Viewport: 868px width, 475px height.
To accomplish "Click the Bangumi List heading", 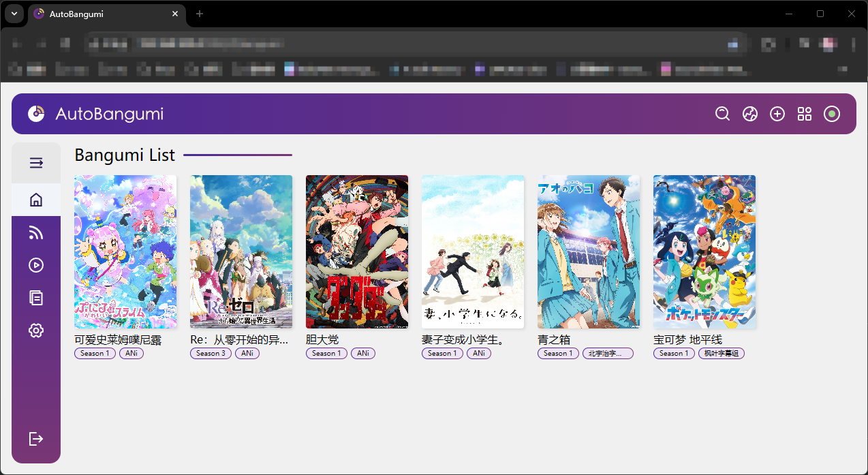I will coord(125,155).
